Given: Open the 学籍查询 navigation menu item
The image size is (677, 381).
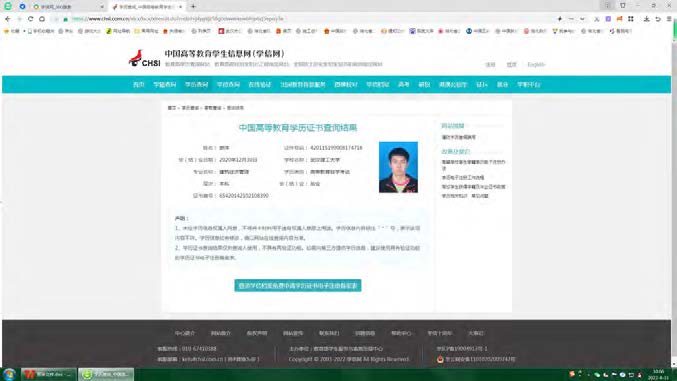Looking at the screenshot, I should [165, 85].
